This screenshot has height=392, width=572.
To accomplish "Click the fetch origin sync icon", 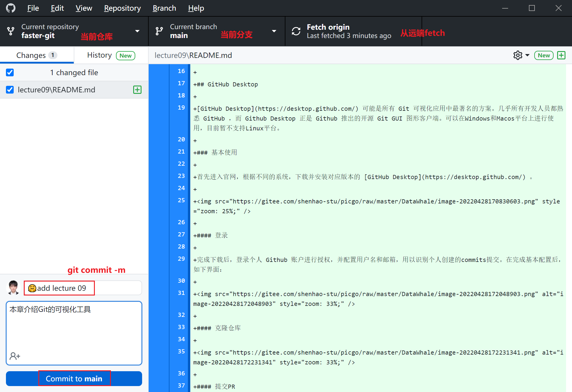I will [x=296, y=31].
